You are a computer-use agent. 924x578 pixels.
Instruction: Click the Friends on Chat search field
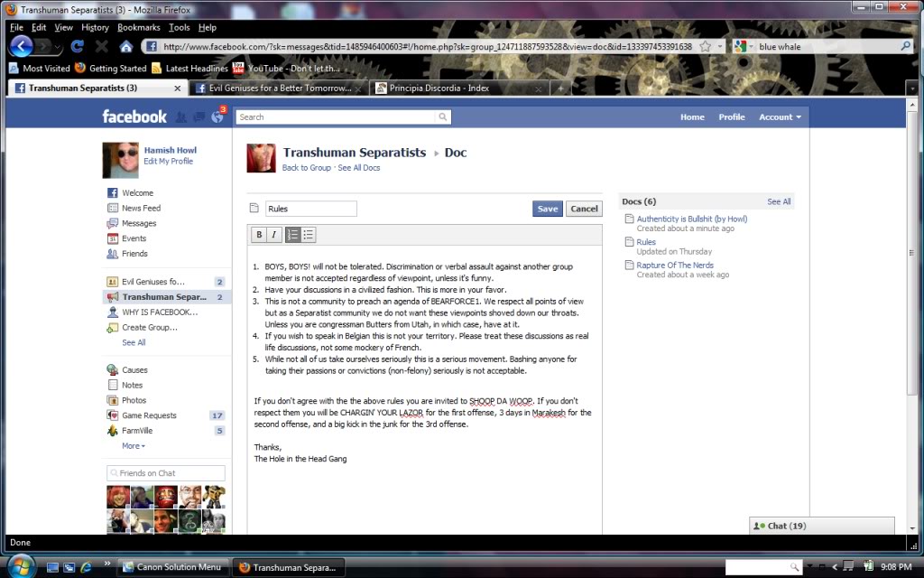(166, 473)
